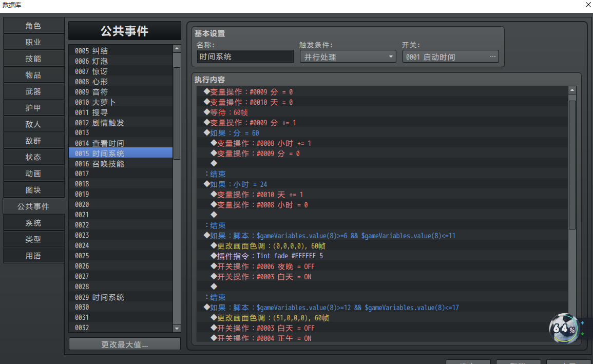This screenshot has height=364, width=593.
Task: Select common event 0014 查看时间
Action: [x=121, y=143]
